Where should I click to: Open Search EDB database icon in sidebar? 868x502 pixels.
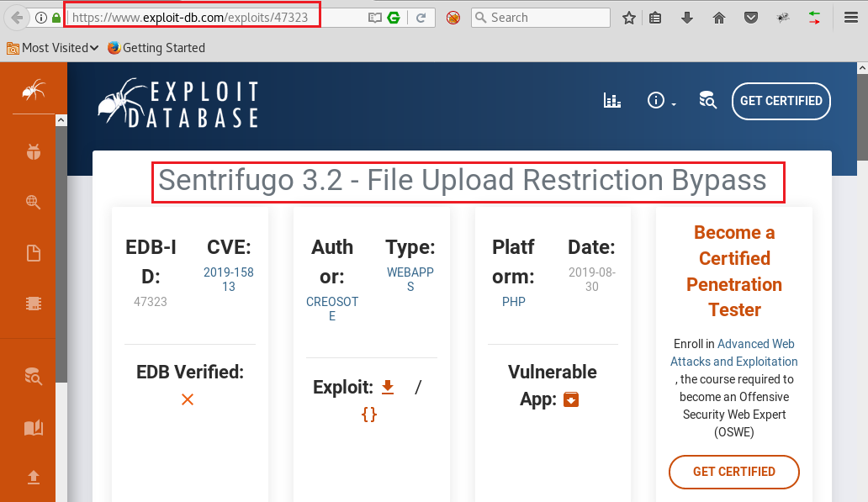coord(33,377)
